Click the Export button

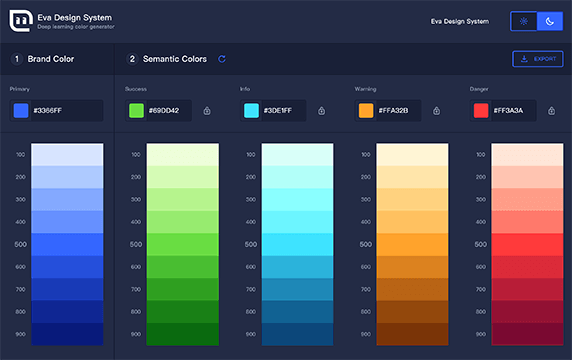point(538,59)
